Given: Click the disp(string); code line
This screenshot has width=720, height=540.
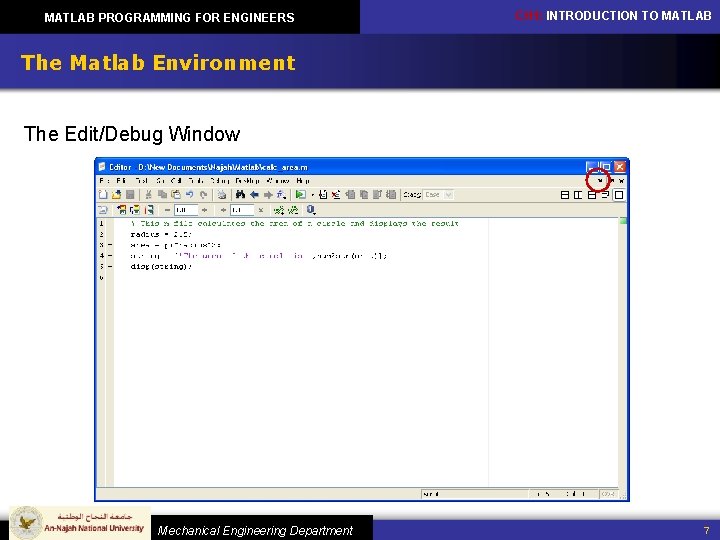Looking at the screenshot, I should pyautogui.click(x=161, y=266).
